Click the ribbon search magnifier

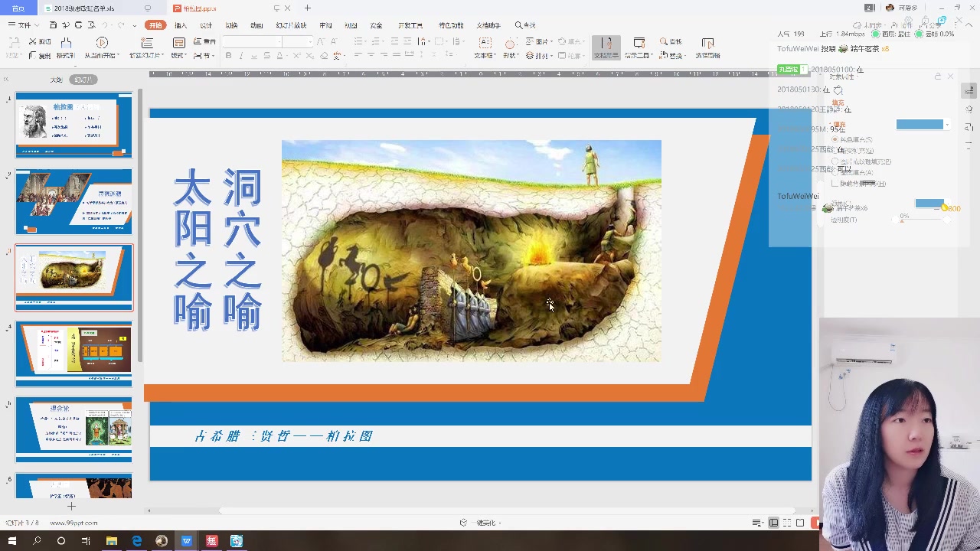click(x=519, y=25)
